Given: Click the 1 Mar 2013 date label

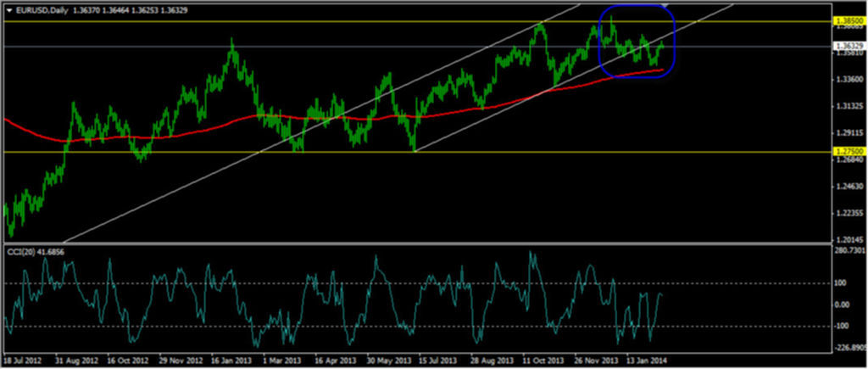Looking at the screenshot, I should 283,361.
